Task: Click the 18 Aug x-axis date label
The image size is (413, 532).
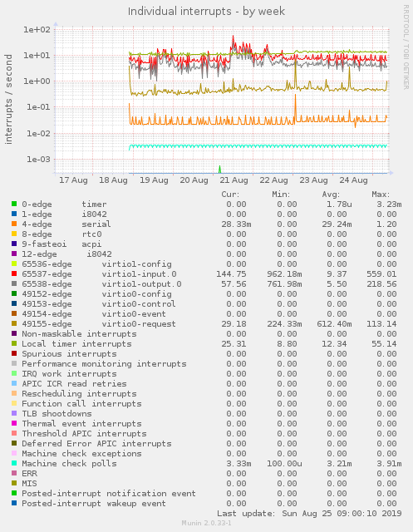Action: tap(113, 180)
